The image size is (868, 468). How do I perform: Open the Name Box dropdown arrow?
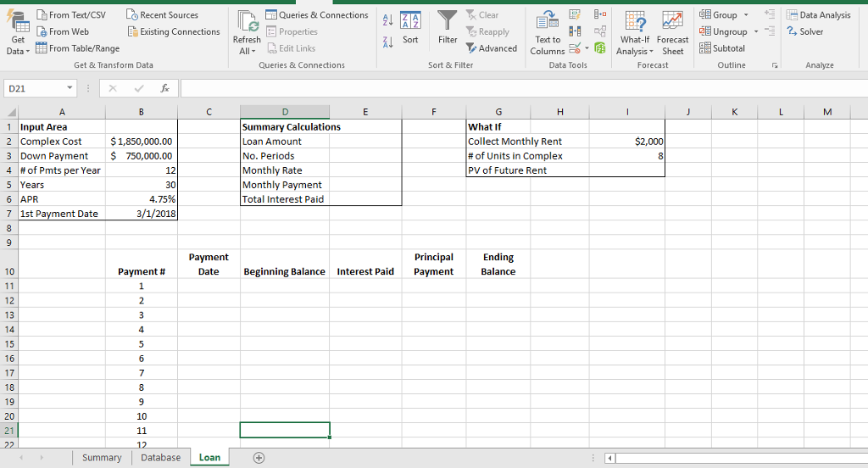coord(70,88)
